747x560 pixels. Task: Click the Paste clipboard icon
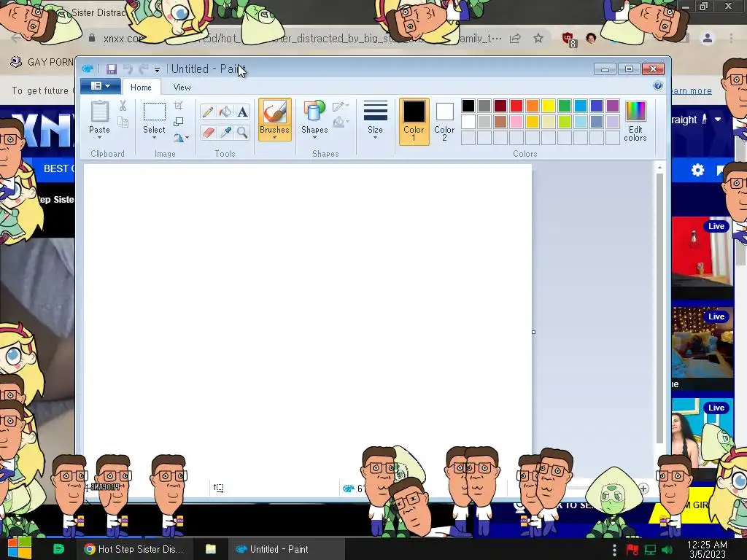99,112
